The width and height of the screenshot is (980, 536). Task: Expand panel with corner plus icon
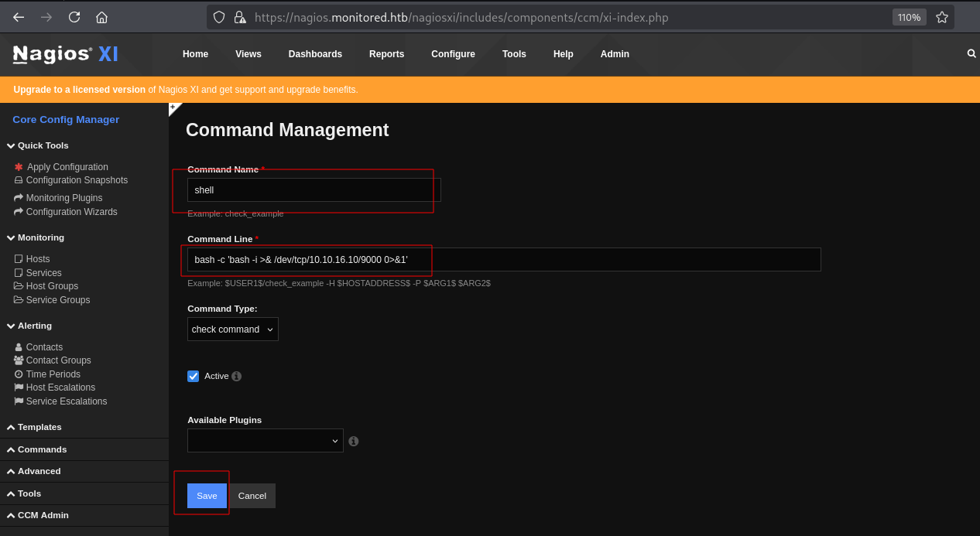[x=173, y=107]
